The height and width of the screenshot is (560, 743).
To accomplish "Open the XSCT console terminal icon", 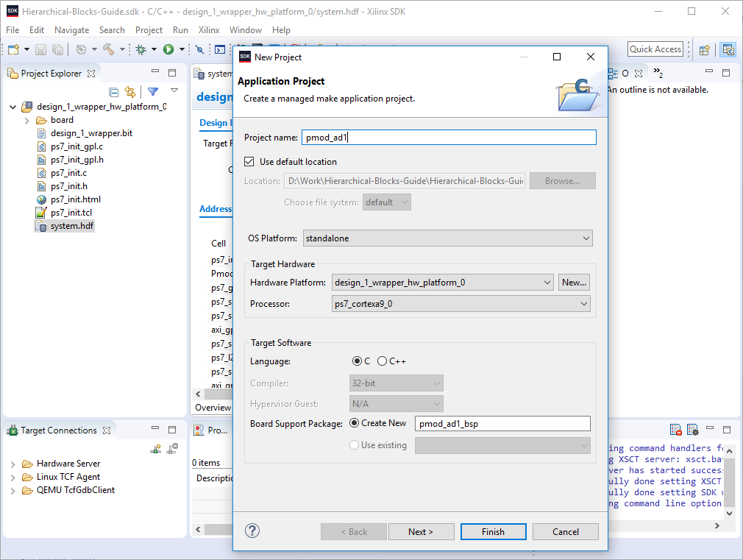I will click(220, 49).
